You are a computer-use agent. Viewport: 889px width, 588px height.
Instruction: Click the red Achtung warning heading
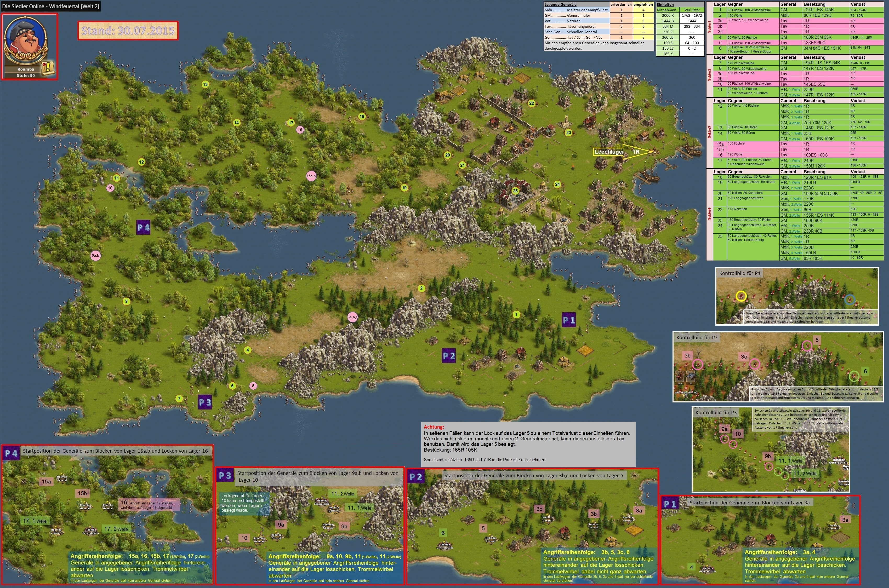point(434,427)
